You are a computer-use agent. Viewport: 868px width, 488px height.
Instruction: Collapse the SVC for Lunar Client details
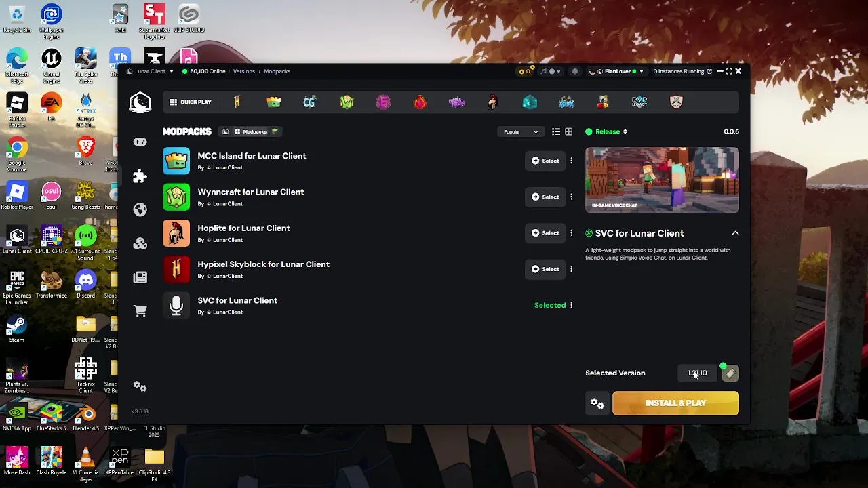pos(735,233)
